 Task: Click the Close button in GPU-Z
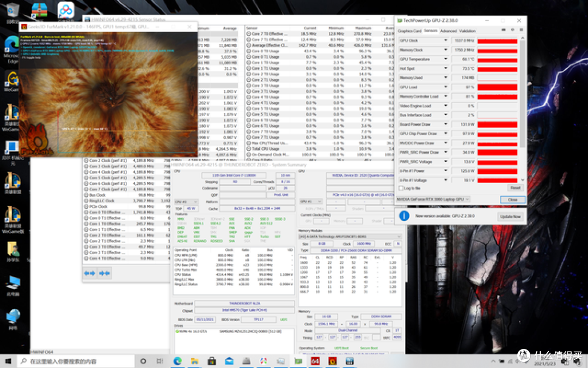click(512, 200)
